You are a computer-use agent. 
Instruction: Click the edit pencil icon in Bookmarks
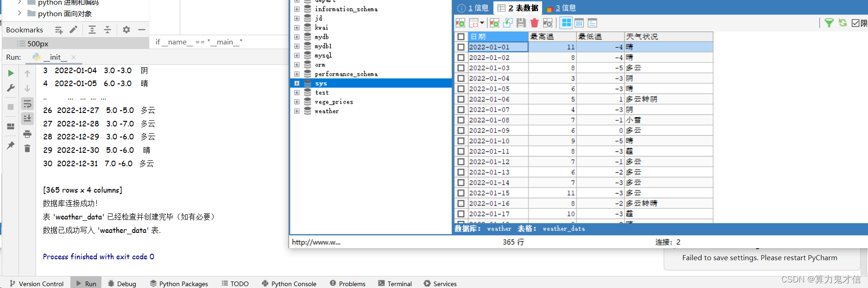(x=73, y=30)
